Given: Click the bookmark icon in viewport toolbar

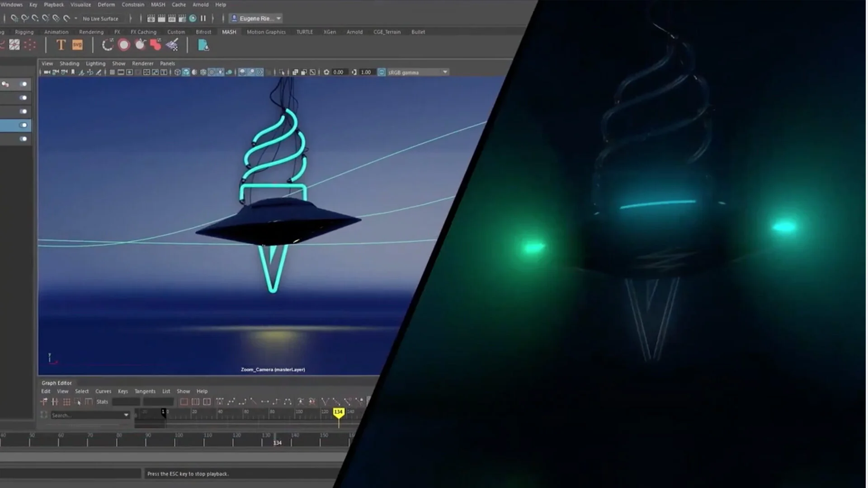Looking at the screenshot, I should click(73, 72).
